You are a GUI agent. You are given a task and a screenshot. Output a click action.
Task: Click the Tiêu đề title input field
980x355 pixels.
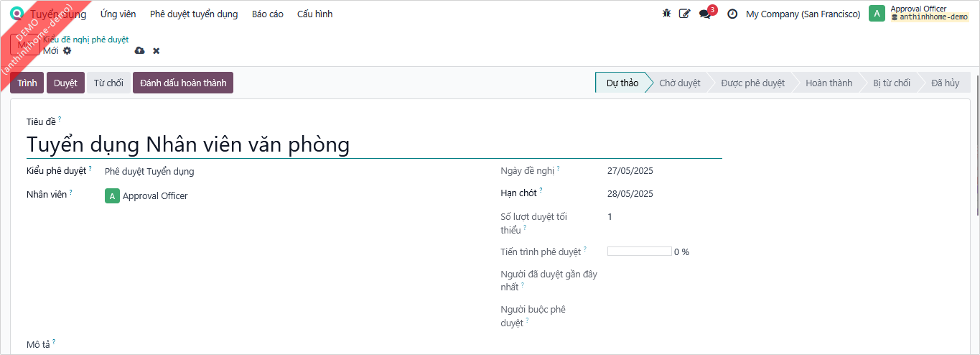(x=373, y=144)
